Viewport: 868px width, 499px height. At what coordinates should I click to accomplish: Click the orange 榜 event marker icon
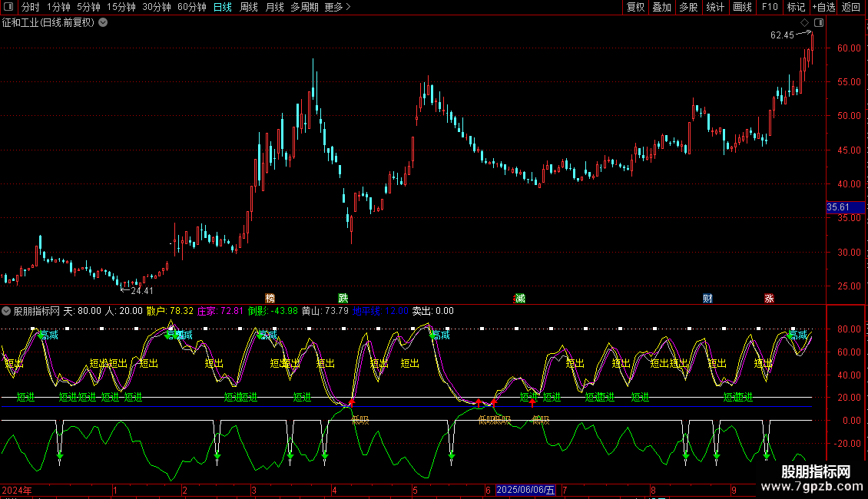[x=270, y=298]
